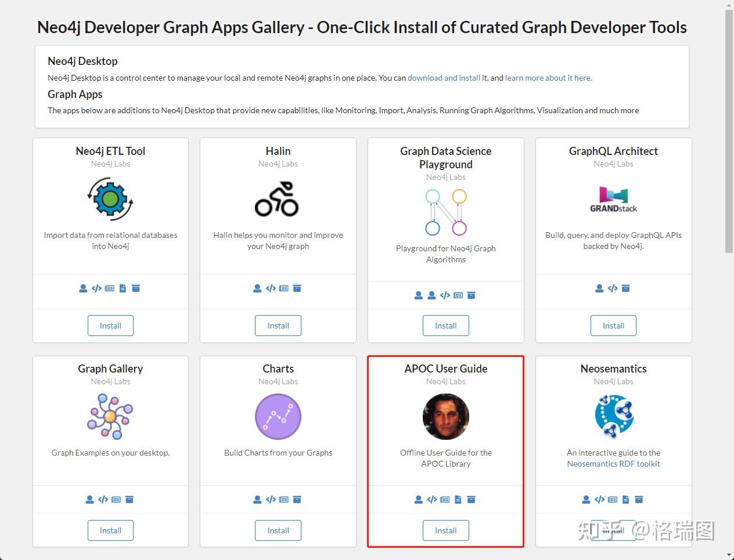Click source code icon on Neo4j ETL Tool card
734x560 pixels.
click(96, 288)
